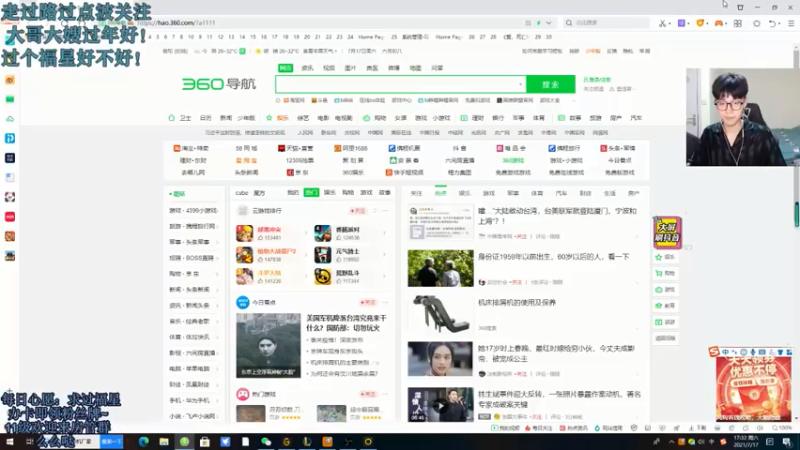The image size is (800, 450).
Task: Click the browser undo-close-tab arrow icon
Action: (772, 23)
